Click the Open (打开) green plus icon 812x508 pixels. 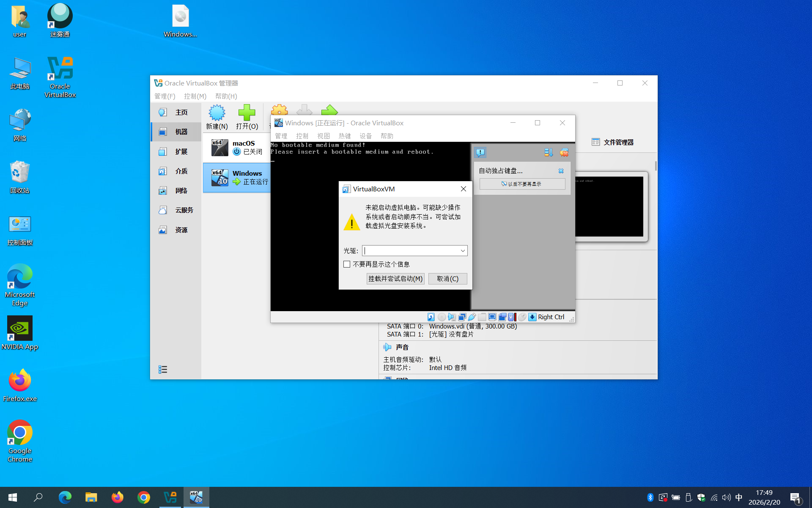tap(247, 113)
